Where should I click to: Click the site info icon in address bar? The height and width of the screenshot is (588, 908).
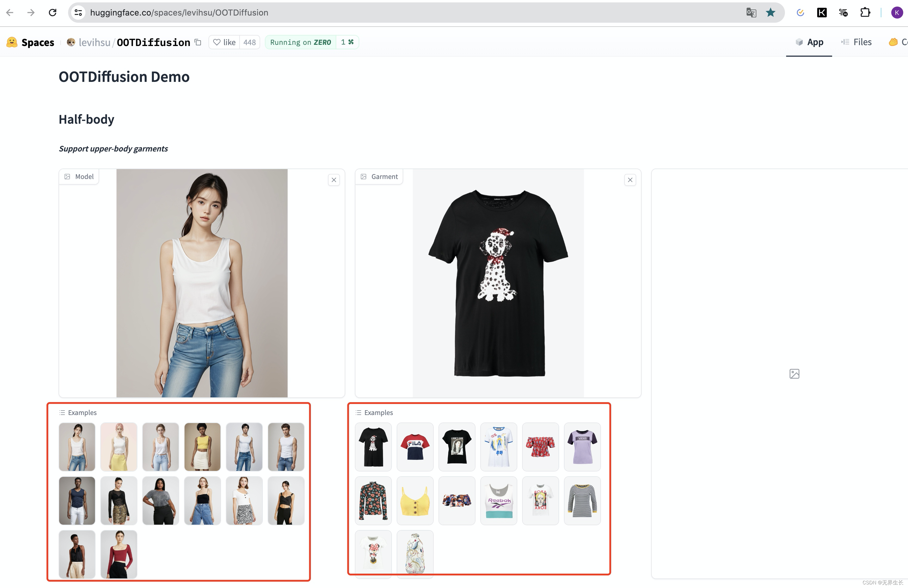(x=78, y=13)
